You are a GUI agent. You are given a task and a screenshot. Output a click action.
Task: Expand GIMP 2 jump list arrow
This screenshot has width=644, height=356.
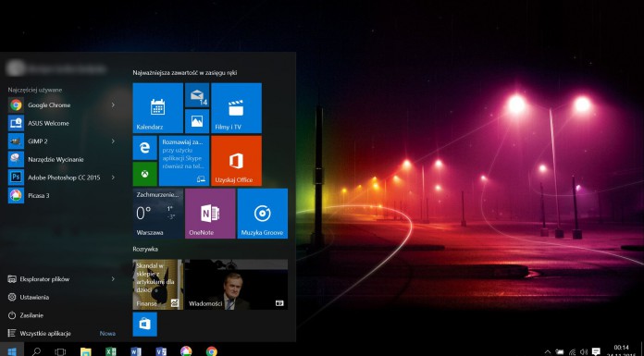(x=113, y=141)
